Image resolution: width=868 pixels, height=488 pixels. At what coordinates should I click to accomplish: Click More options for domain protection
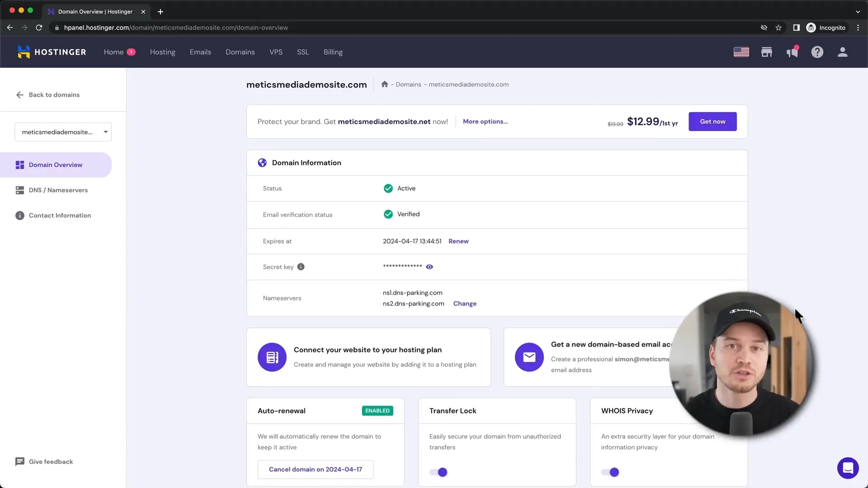click(485, 121)
